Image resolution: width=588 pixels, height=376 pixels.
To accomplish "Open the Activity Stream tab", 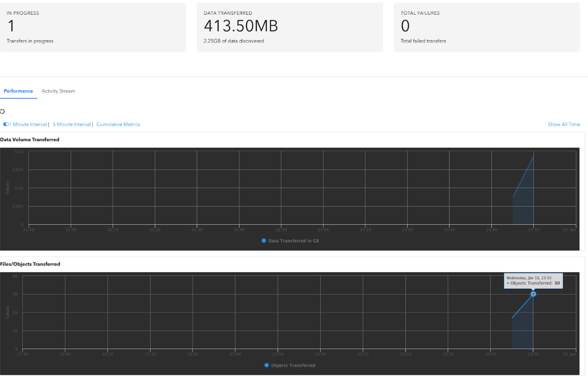I will (x=58, y=91).
